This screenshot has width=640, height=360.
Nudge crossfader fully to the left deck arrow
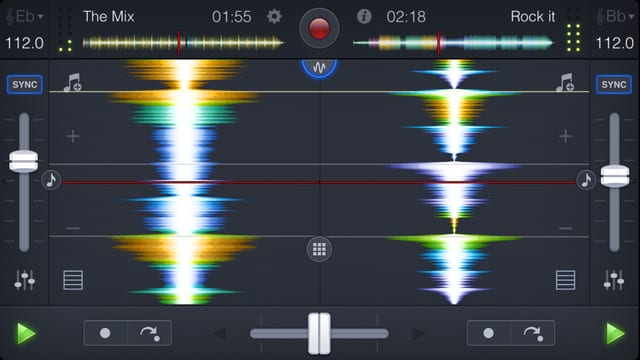(220, 333)
